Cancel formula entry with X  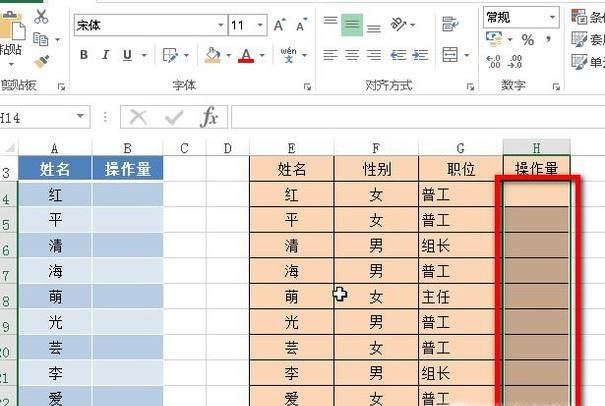click(138, 117)
